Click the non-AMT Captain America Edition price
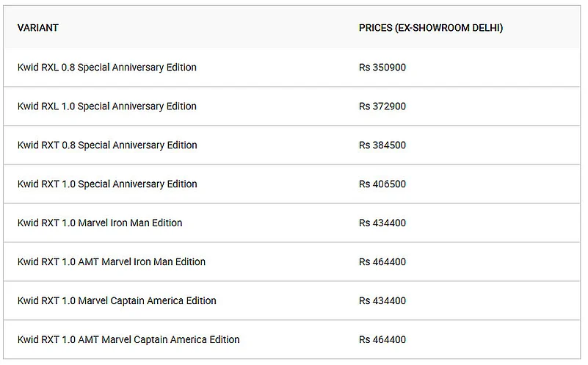The width and height of the screenshot is (588, 365). click(382, 300)
